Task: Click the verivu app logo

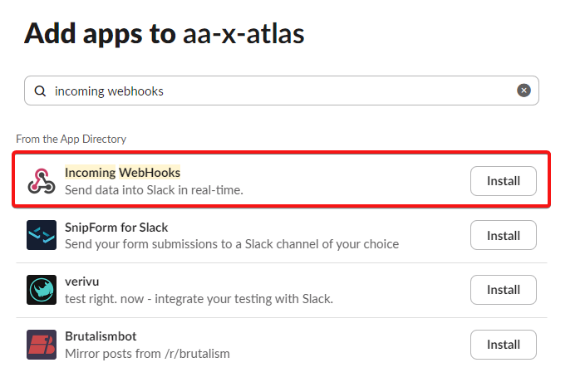Action: pos(42,290)
